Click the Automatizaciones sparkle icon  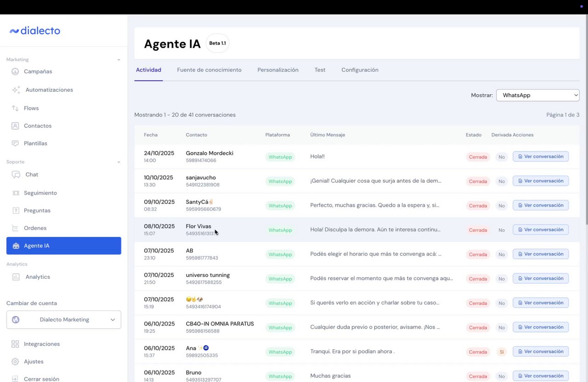16,90
